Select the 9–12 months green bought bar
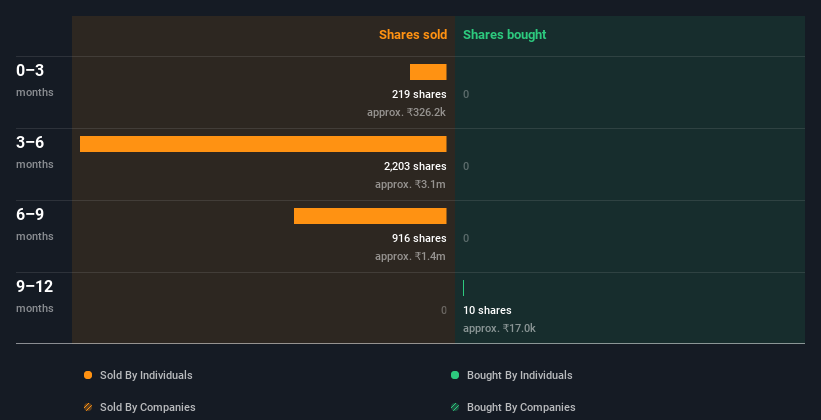The height and width of the screenshot is (420, 821). 463,288
